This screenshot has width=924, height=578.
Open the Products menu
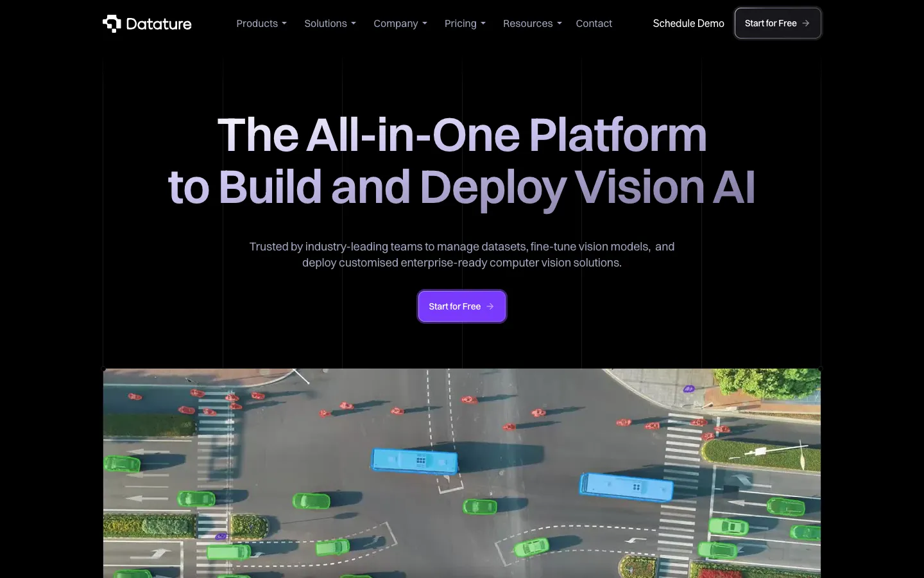pyautogui.click(x=262, y=23)
